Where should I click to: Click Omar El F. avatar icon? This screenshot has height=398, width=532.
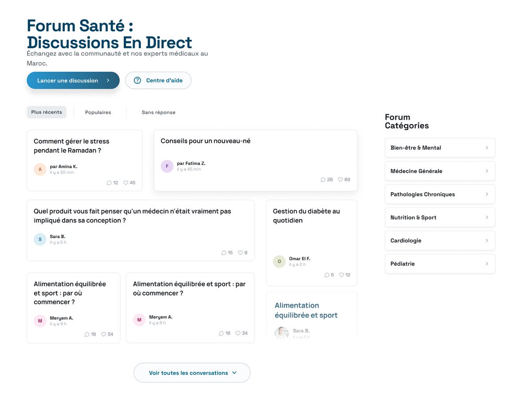[x=279, y=261]
